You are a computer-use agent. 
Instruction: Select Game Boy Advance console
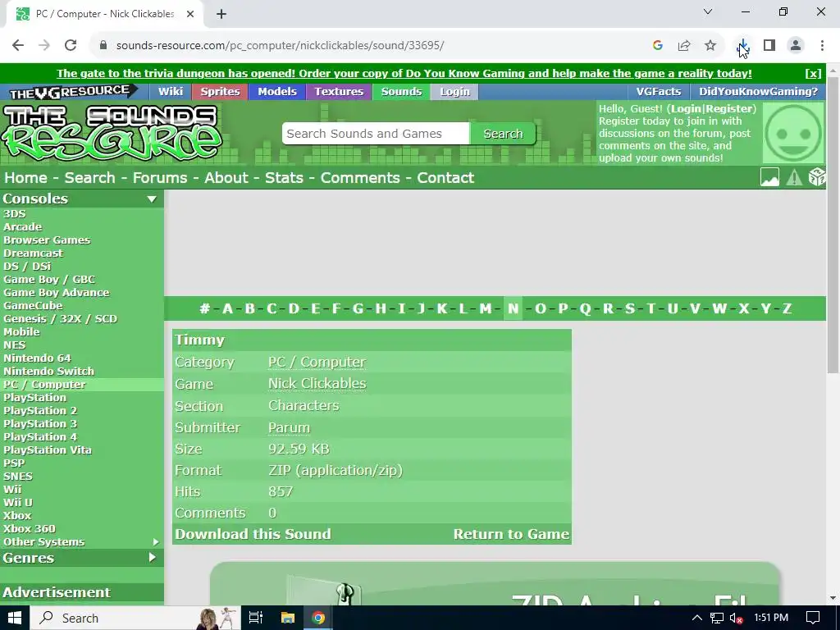57,293
